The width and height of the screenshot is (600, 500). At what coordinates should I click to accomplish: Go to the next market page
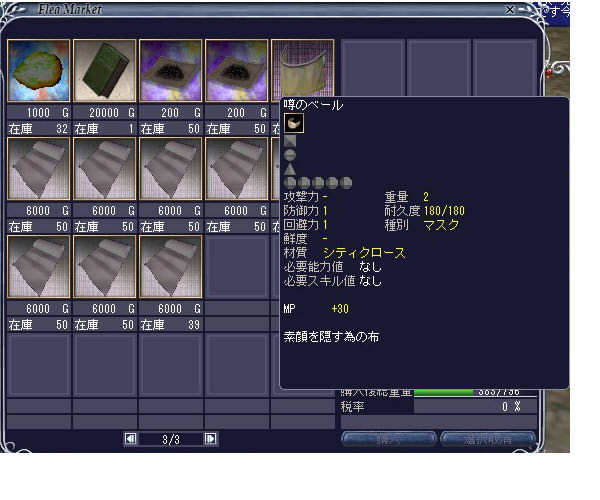210,438
